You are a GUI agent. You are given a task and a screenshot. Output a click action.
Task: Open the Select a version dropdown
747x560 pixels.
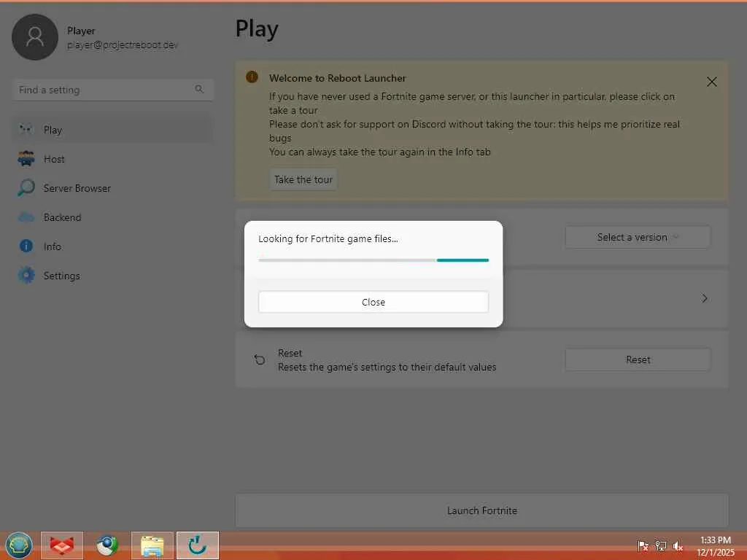pyautogui.click(x=638, y=237)
